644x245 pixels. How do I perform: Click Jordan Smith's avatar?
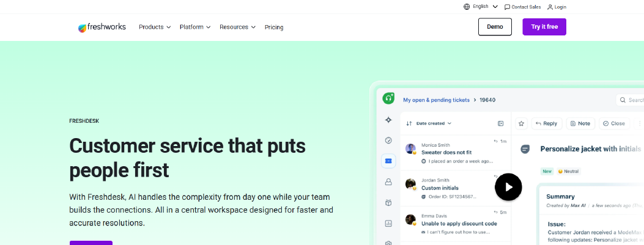click(x=410, y=184)
